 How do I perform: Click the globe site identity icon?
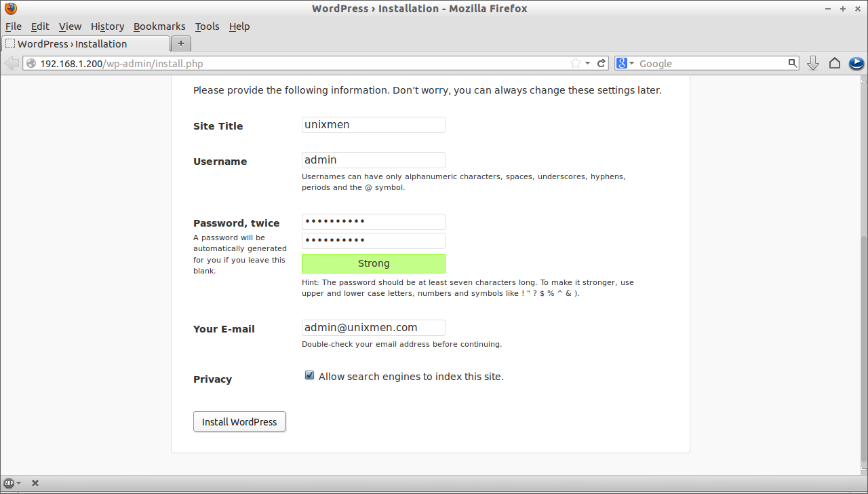31,63
